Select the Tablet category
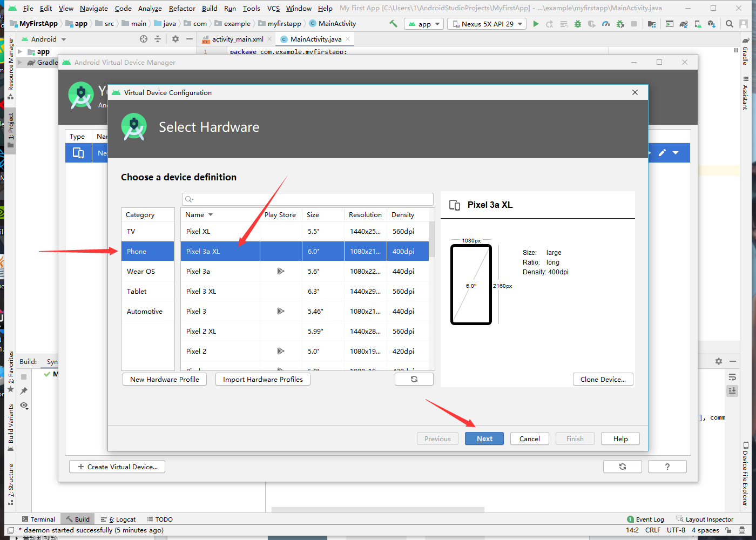 148,291
